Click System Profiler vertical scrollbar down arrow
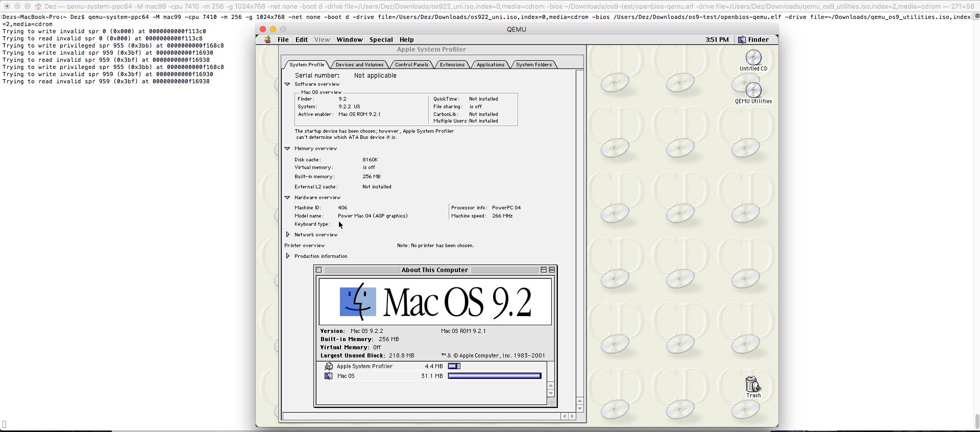This screenshot has height=432, width=980. pyautogui.click(x=580, y=409)
